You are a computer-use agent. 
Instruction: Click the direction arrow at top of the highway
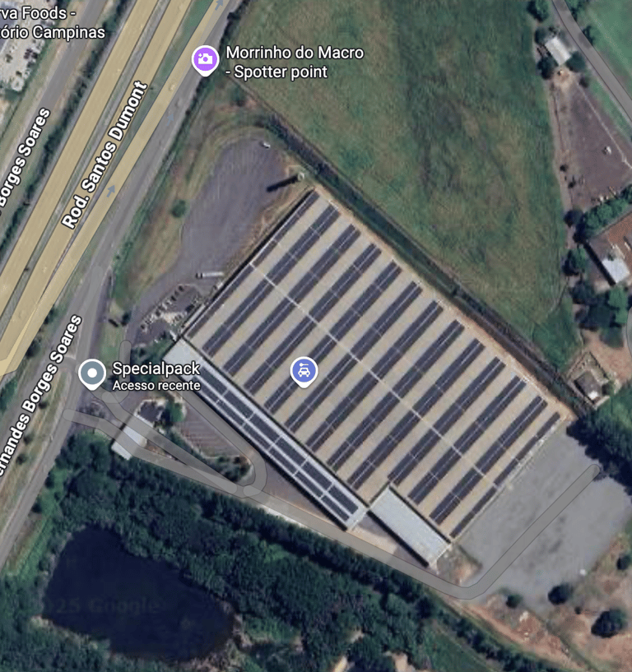220,4
